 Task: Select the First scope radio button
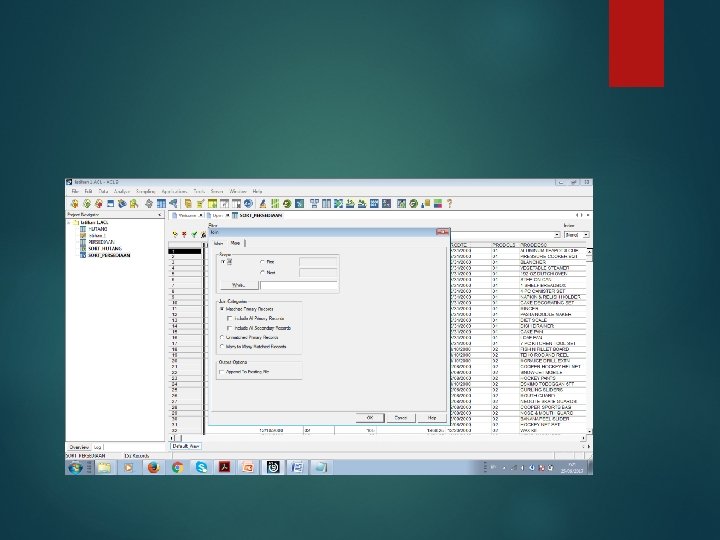pos(262,262)
